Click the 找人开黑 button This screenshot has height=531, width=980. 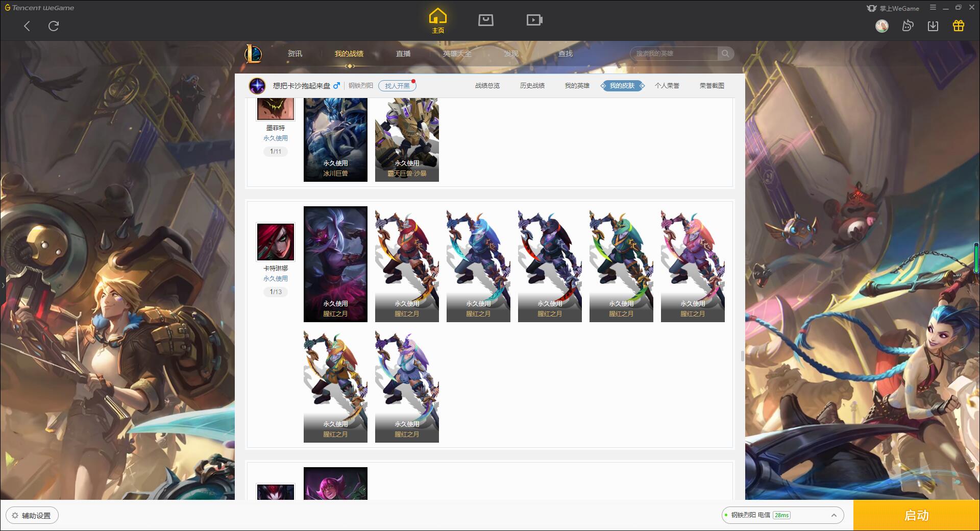397,86
